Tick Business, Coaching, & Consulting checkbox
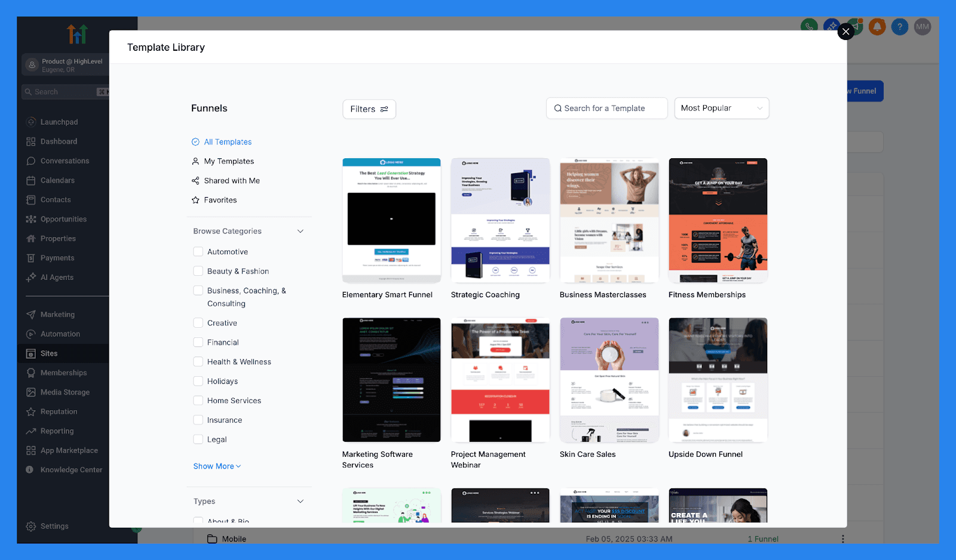The height and width of the screenshot is (560, 956). click(x=198, y=291)
